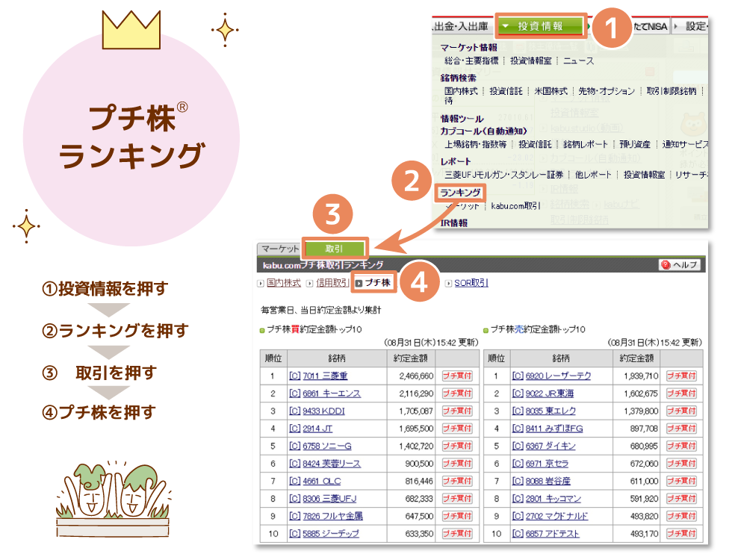Click the 国内株式 ranking category link
Image resolution: width=732 pixels, height=560 pixels.
[283, 283]
